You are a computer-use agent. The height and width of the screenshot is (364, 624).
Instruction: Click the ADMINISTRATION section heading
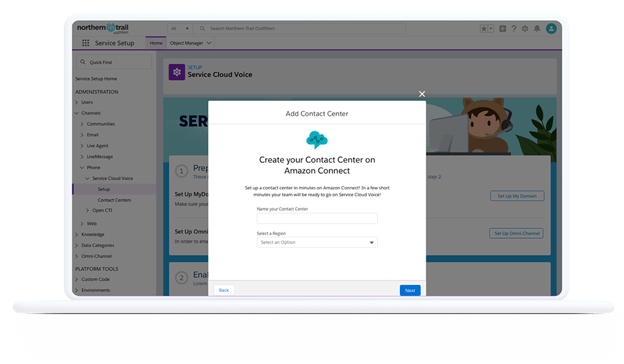(97, 92)
